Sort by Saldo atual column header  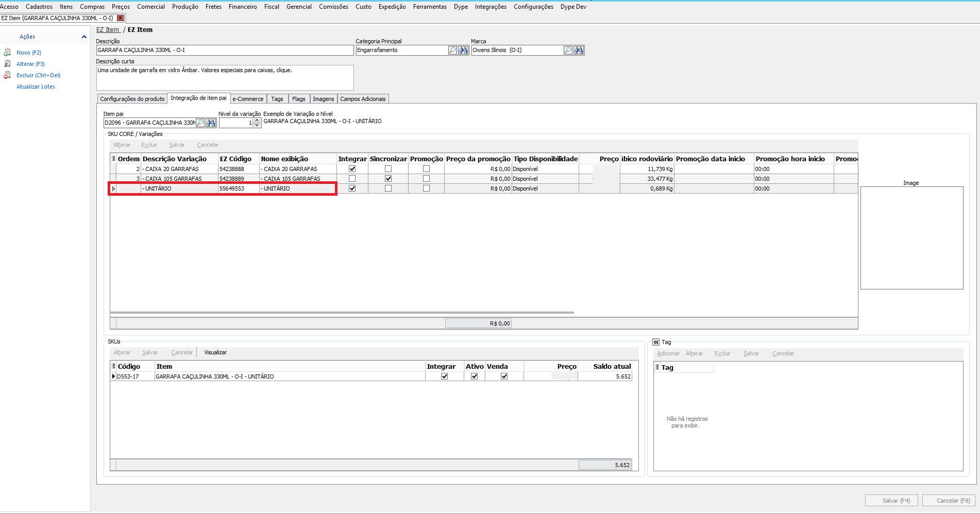coord(605,367)
